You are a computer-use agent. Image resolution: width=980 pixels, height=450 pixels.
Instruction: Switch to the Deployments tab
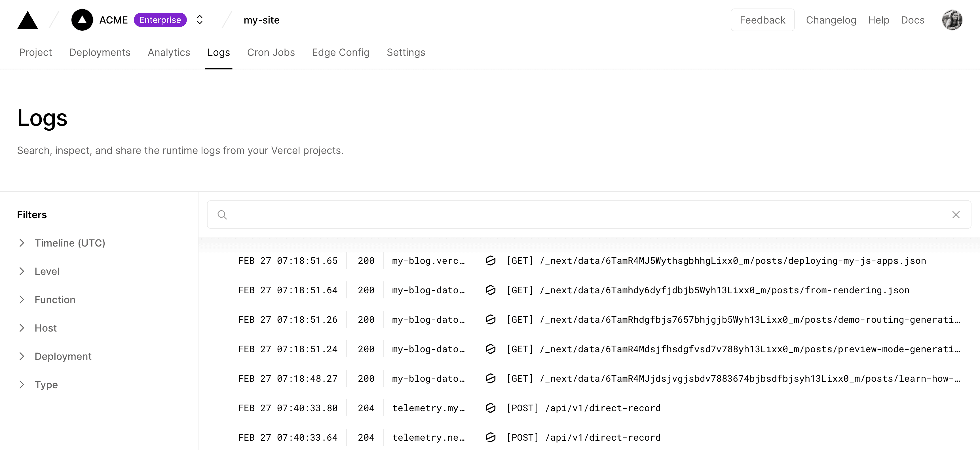tap(100, 52)
